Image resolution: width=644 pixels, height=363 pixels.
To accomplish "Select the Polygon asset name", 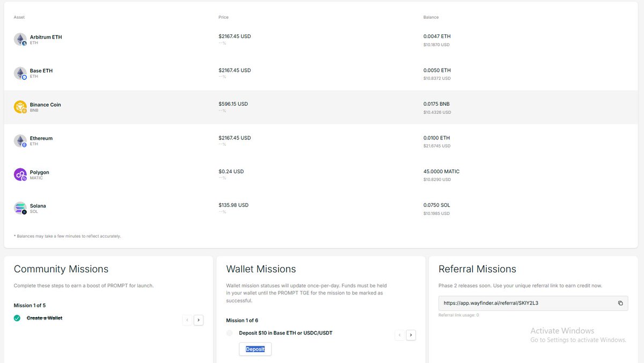I will [x=40, y=172].
